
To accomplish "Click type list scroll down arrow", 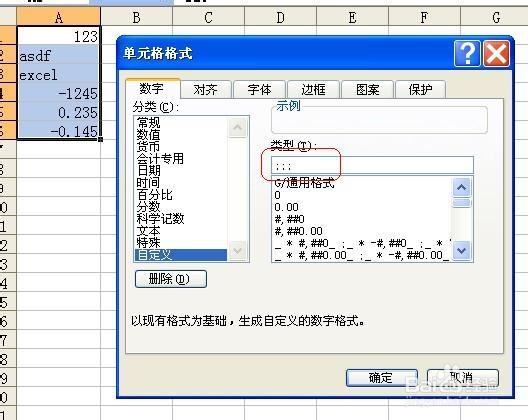I will coord(462,251).
